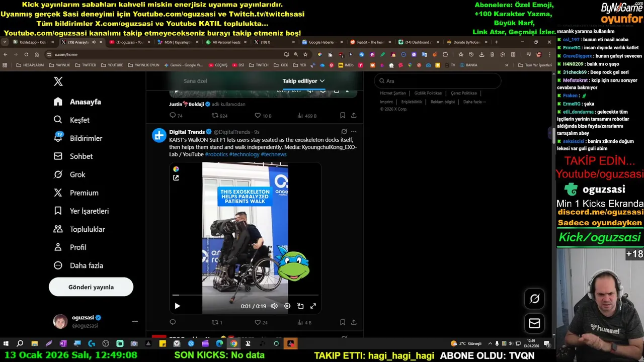Switch to the Reddit browser tab
The width and height of the screenshot is (644, 362).
(370, 42)
